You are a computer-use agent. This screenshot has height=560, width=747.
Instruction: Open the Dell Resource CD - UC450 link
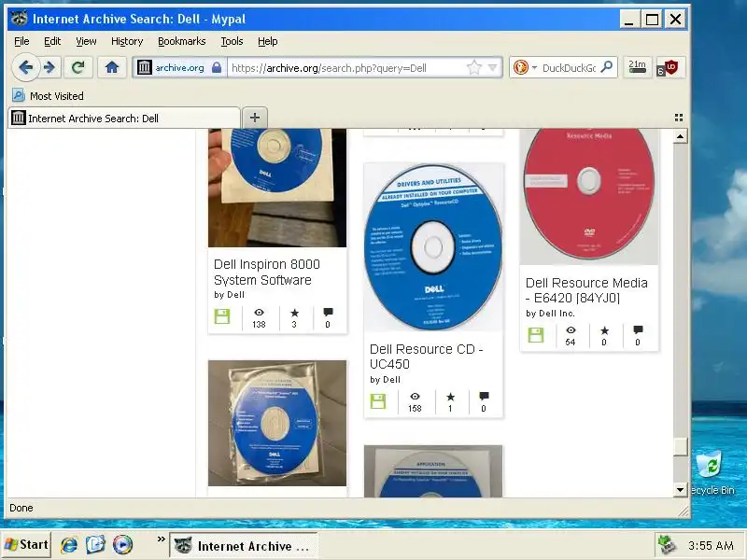pos(427,357)
